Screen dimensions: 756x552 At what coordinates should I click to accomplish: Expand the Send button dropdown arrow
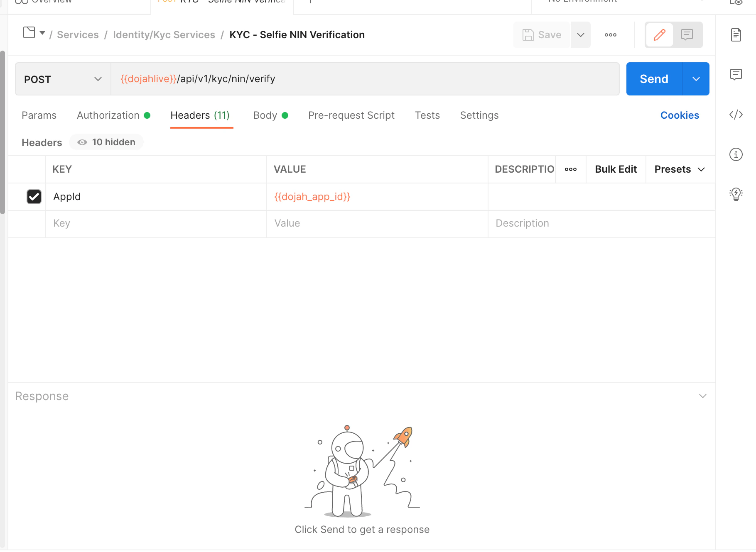(696, 79)
